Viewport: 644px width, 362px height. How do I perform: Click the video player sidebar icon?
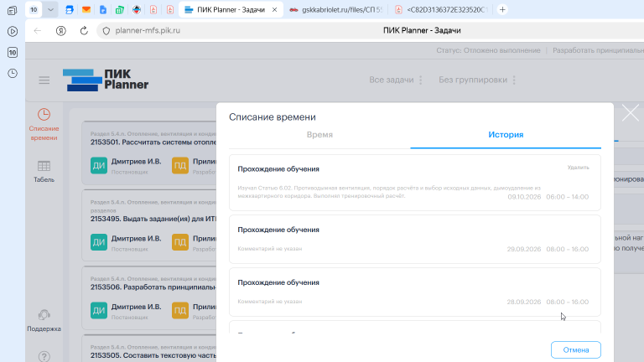(13, 31)
